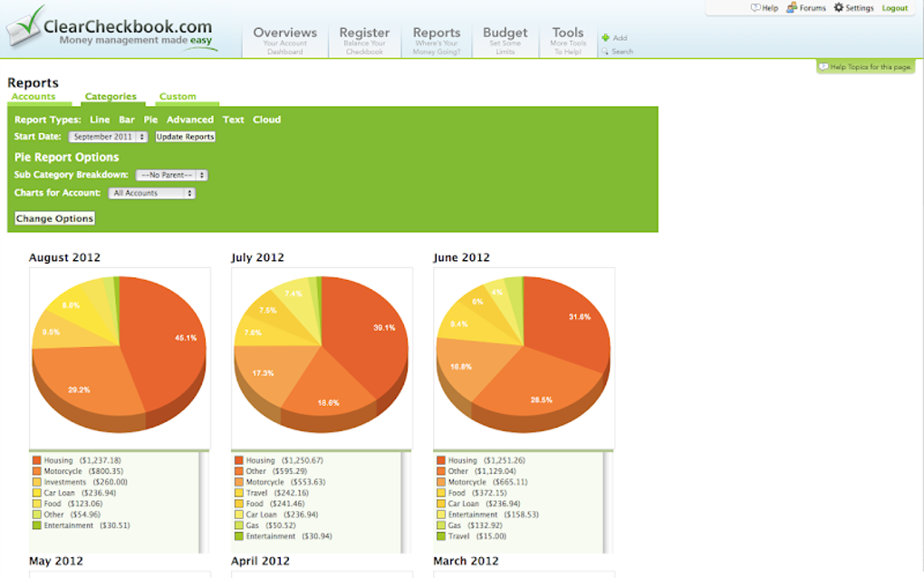This screenshot has width=924, height=578.
Task: Click the Help speech bubble icon
Action: (755, 7)
